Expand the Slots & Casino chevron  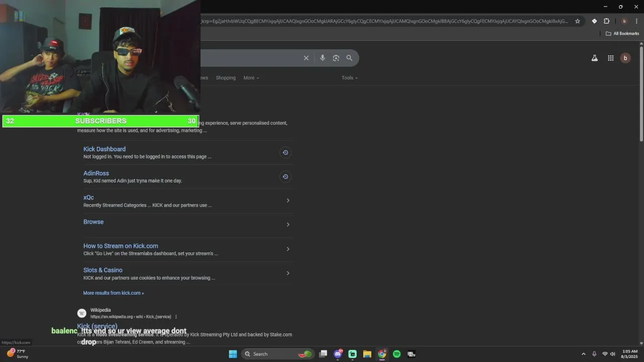pyautogui.click(x=288, y=273)
